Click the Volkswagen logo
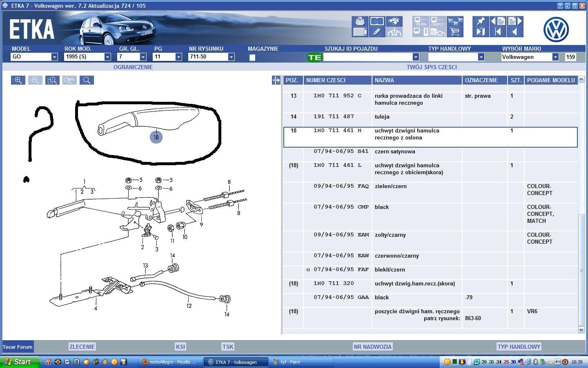Viewport: 588px width, 368px height. [556, 29]
